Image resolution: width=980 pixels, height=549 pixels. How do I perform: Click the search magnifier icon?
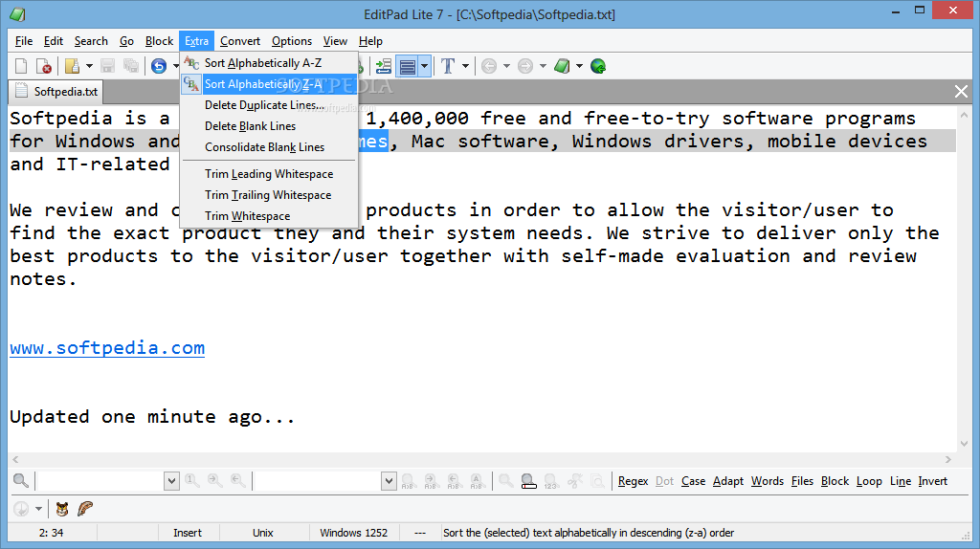point(21,480)
